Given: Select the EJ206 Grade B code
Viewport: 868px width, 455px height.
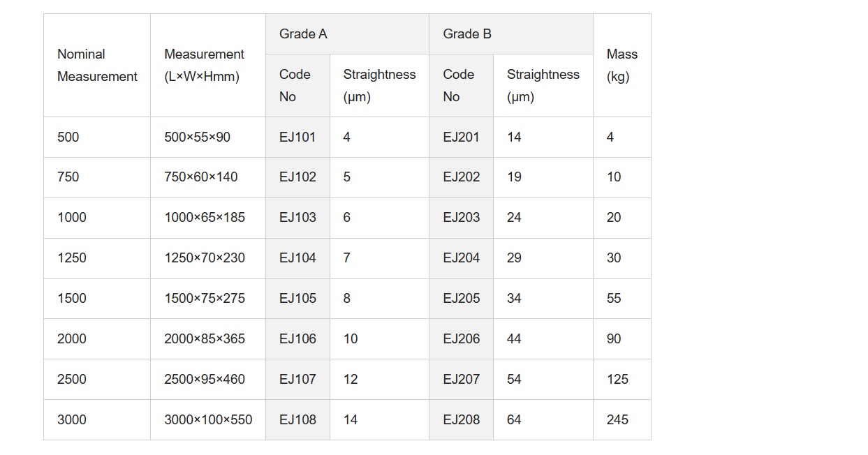Looking at the screenshot, I should click(x=462, y=339).
